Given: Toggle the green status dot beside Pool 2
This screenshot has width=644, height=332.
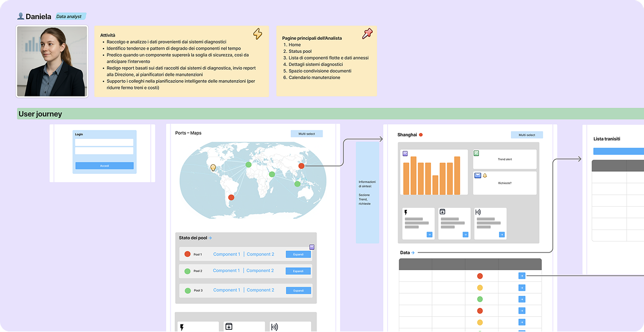Looking at the screenshot, I should click(x=187, y=271).
